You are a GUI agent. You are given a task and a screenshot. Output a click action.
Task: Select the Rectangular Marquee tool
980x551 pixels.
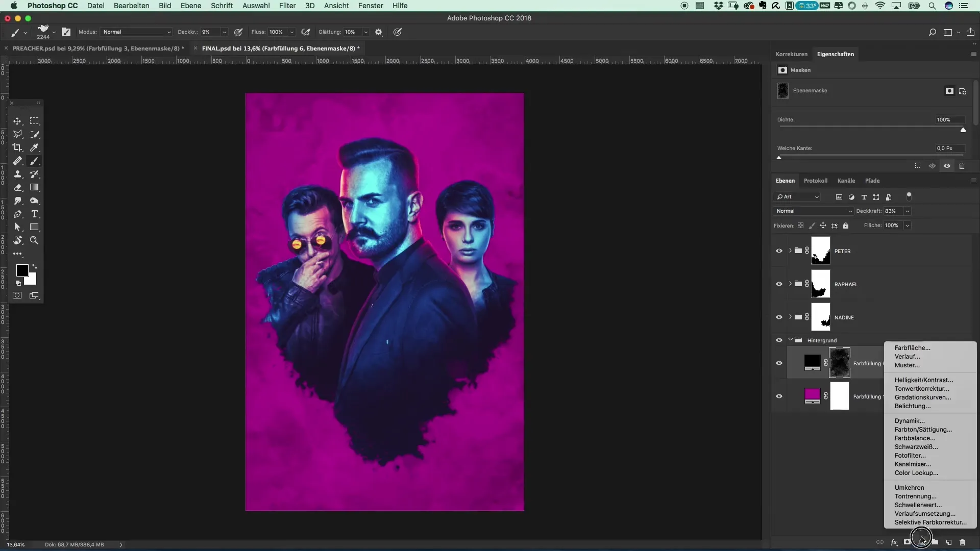point(34,121)
